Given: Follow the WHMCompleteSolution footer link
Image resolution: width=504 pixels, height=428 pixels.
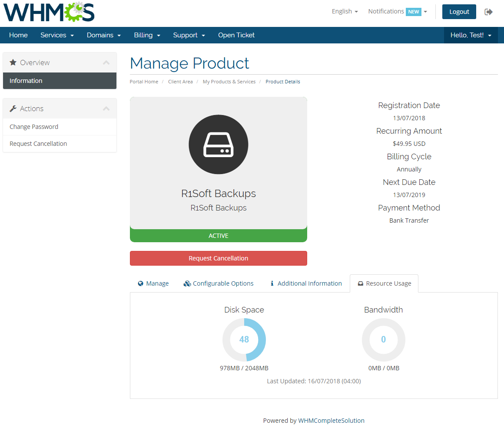Looking at the screenshot, I should (x=331, y=420).
